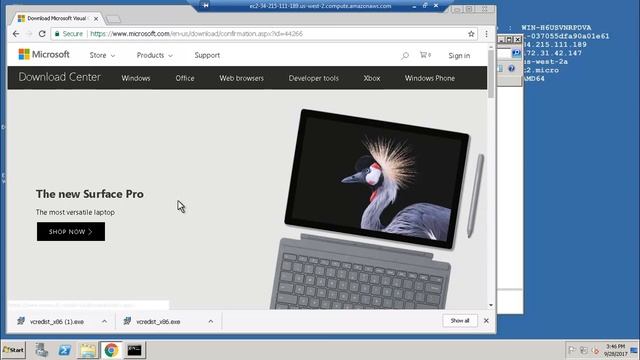Screen dimensions: 640x360
Task: Open the Start menu
Action: tap(13, 350)
